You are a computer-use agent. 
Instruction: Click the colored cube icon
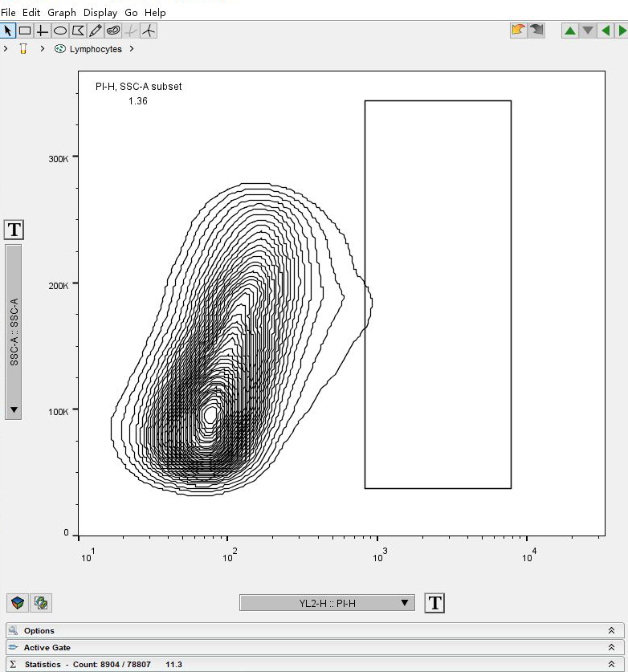click(18, 603)
